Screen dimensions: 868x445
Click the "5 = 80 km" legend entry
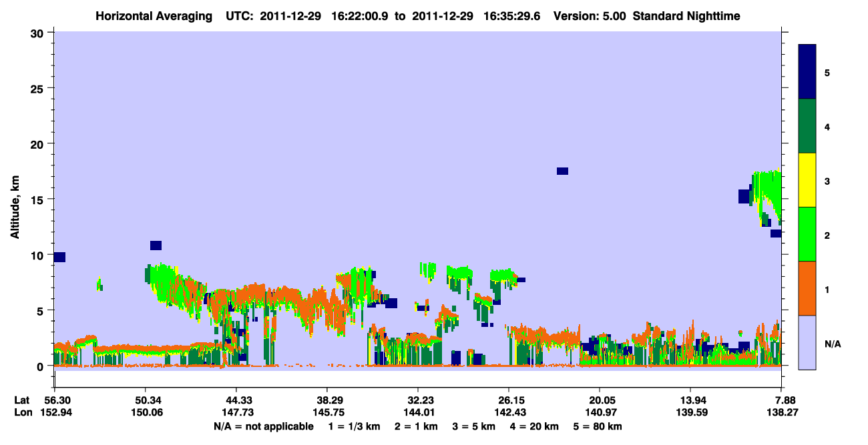coord(599,426)
